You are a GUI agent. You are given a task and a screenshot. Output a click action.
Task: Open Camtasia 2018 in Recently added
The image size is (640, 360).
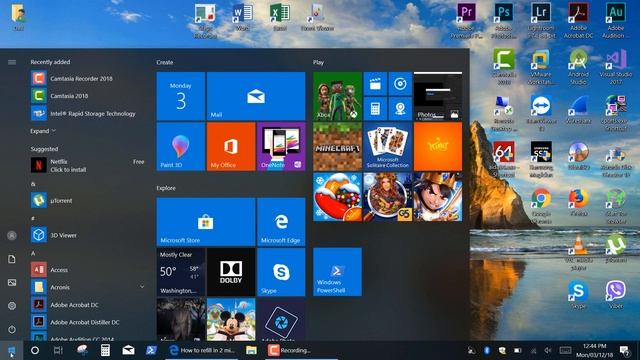(87, 96)
